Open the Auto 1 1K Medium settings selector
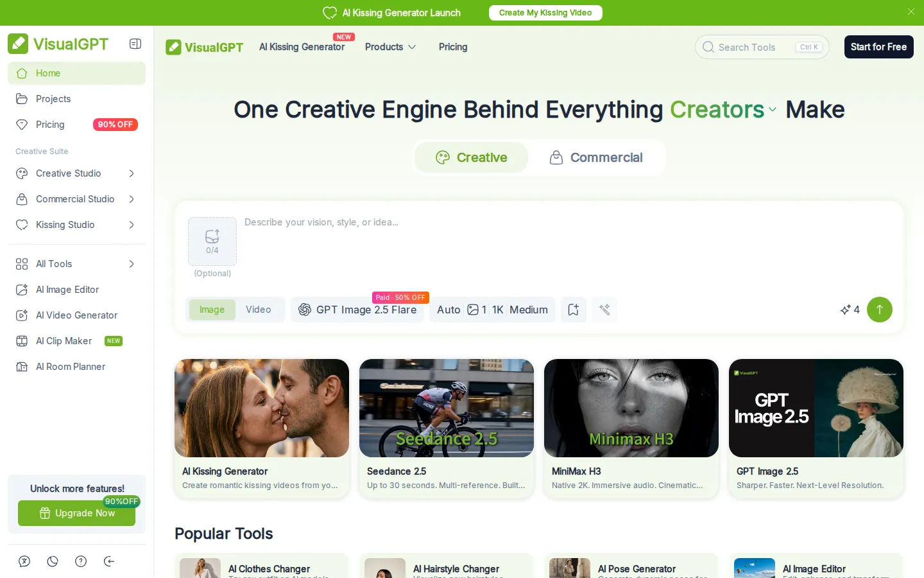Image resolution: width=924 pixels, height=578 pixels. 492,310
